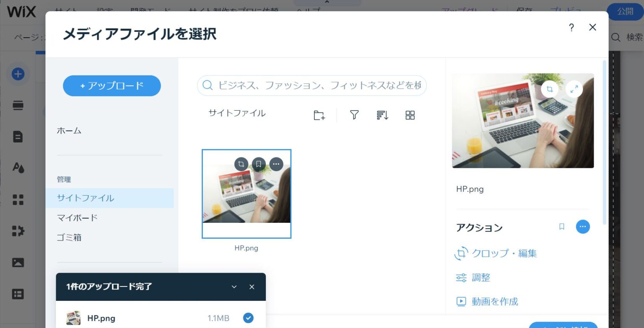This screenshot has height=328, width=644.
Task: Open the blue more actions menu in アクション panel
Action: tap(583, 227)
